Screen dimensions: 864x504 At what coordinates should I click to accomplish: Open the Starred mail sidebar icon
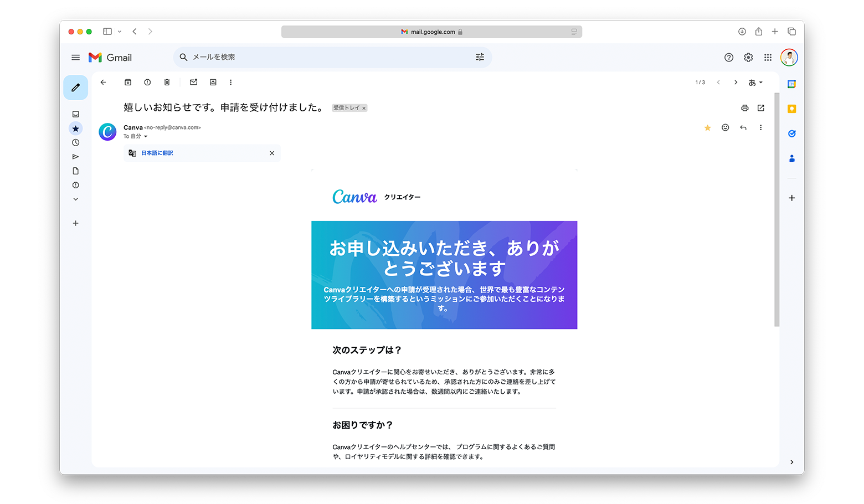pyautogui.click(x=76, y=128)
